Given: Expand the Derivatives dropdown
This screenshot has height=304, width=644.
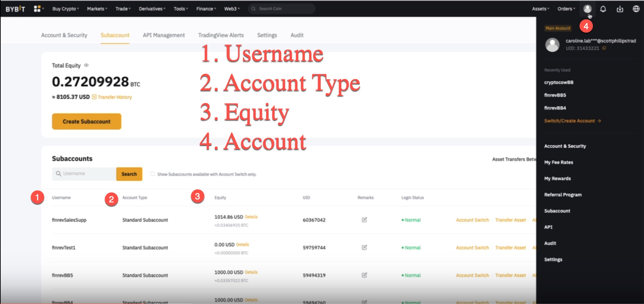Looking at the screenshot, I should click(x=152, y=9).
